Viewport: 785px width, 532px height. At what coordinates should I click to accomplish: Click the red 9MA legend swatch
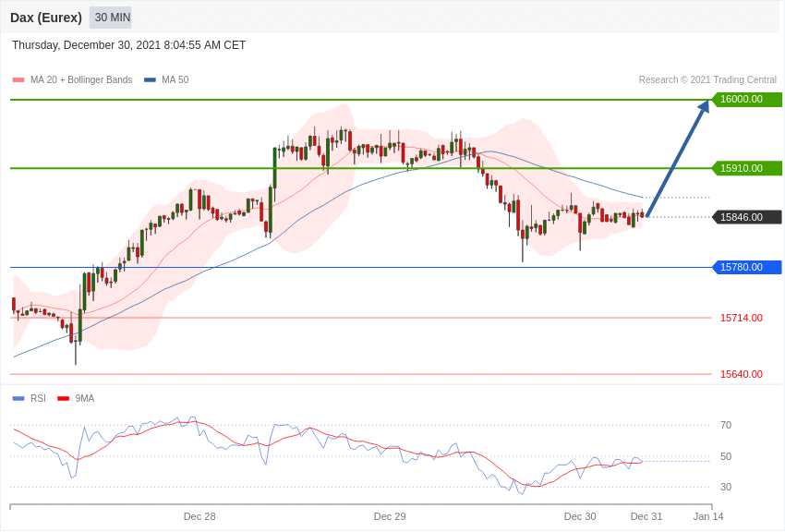[x=63, y=399]
